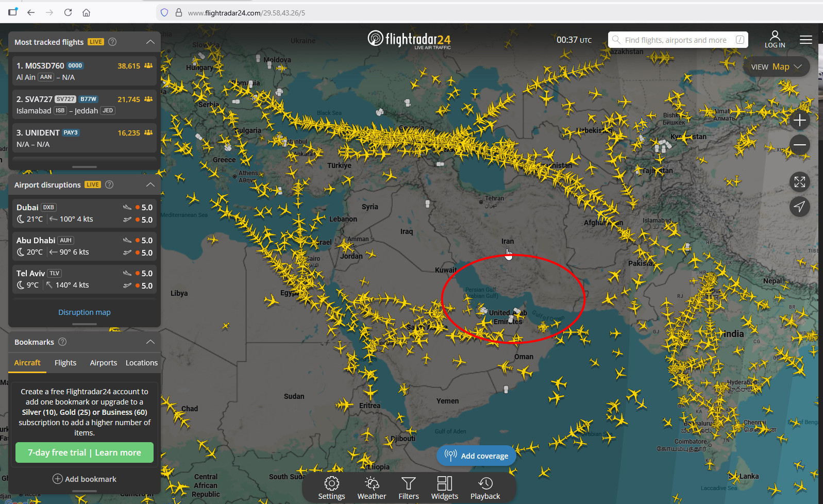Click the Athens city marker

coord(235,176)
